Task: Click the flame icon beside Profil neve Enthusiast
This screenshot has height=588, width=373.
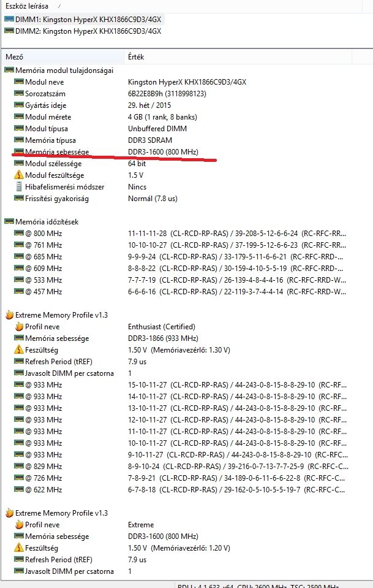Action: coord(19,326)
